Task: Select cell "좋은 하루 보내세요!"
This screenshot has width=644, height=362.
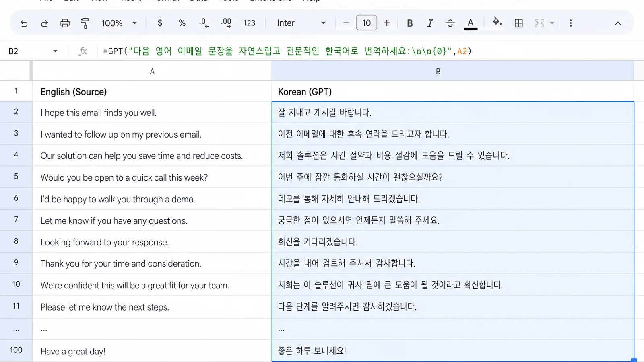Action: pyautogui.click(x=453, y=351)
